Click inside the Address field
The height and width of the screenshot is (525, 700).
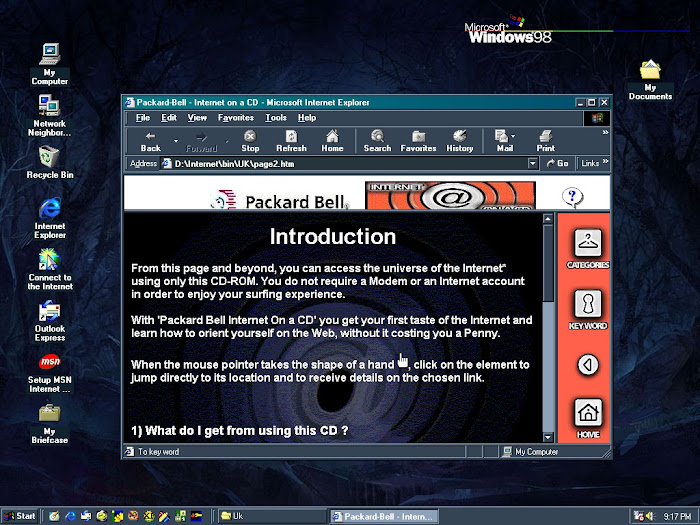tap(344, 163)
